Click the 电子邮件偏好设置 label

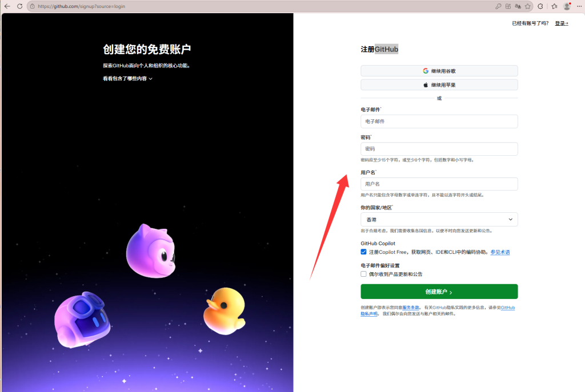[x=380, y=266]
